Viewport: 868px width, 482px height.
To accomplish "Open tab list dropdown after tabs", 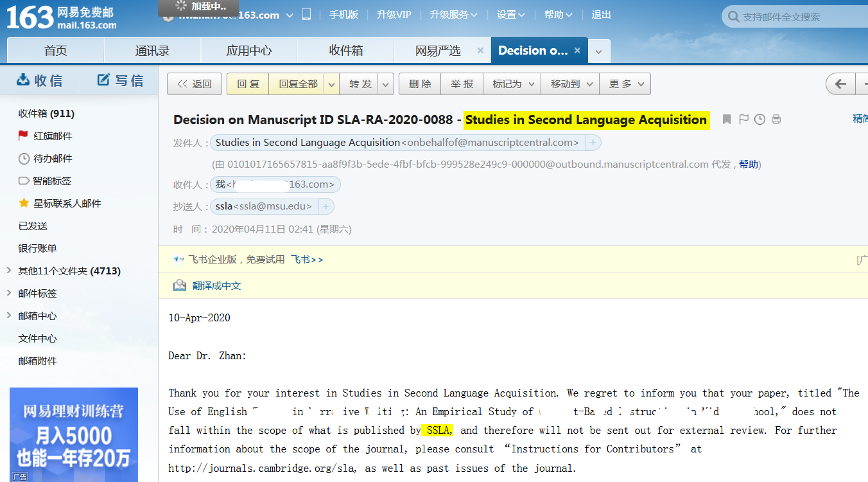I will pyautogui.click(x=598, y=51).
